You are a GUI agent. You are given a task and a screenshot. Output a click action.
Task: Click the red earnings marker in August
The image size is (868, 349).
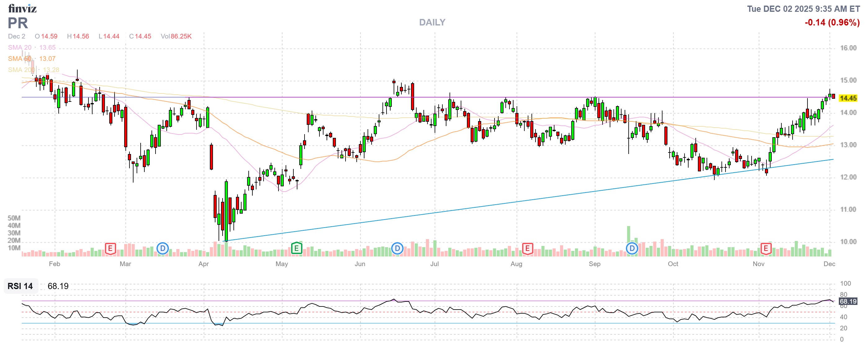tap(527, 249)
